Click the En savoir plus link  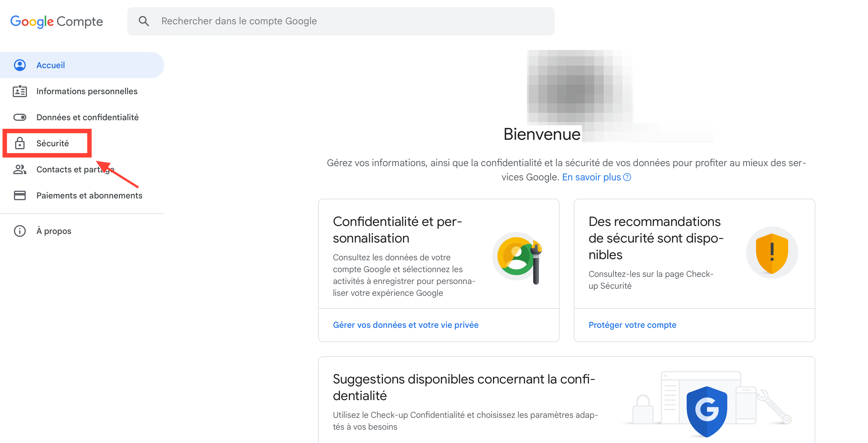[x=591, y=177]
